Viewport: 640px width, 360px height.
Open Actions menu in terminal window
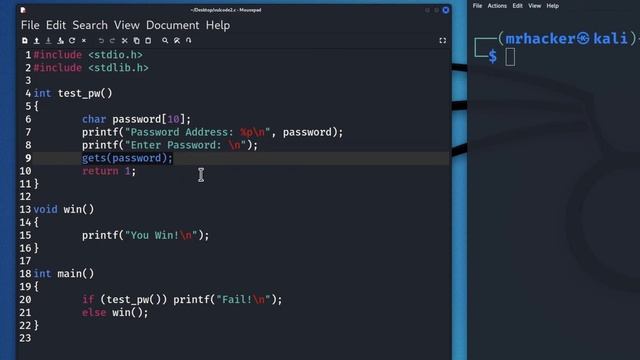tap(497, 6)
